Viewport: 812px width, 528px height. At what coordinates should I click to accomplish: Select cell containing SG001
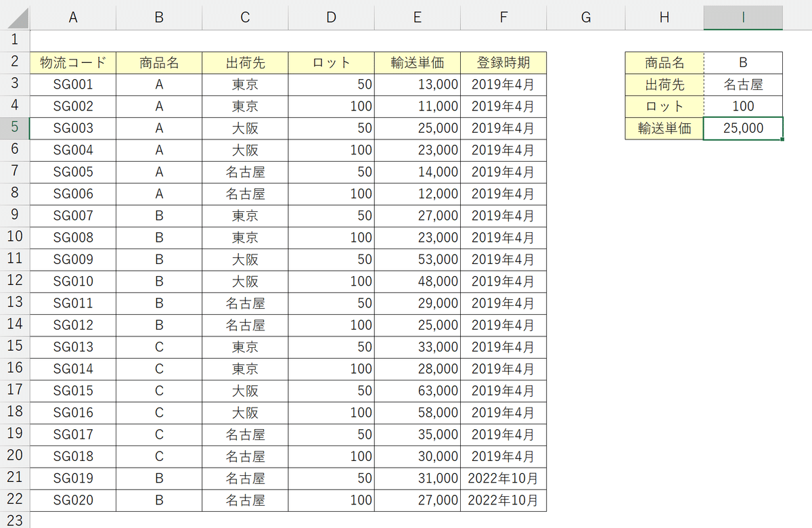coord(73,85)
